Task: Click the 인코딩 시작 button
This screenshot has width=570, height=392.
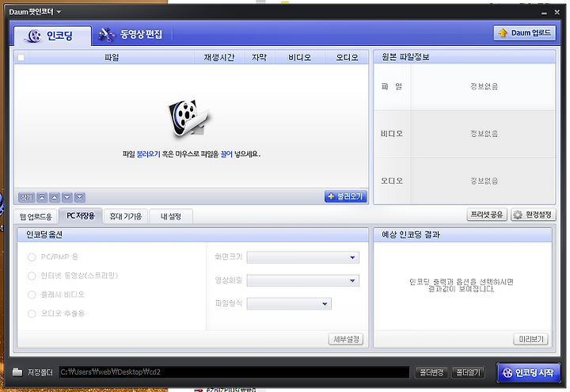Action: coord(528,373)
